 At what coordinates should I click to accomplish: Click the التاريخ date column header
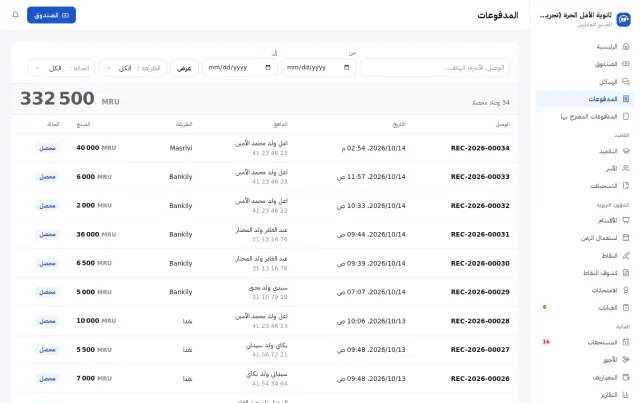pos(399,124)
